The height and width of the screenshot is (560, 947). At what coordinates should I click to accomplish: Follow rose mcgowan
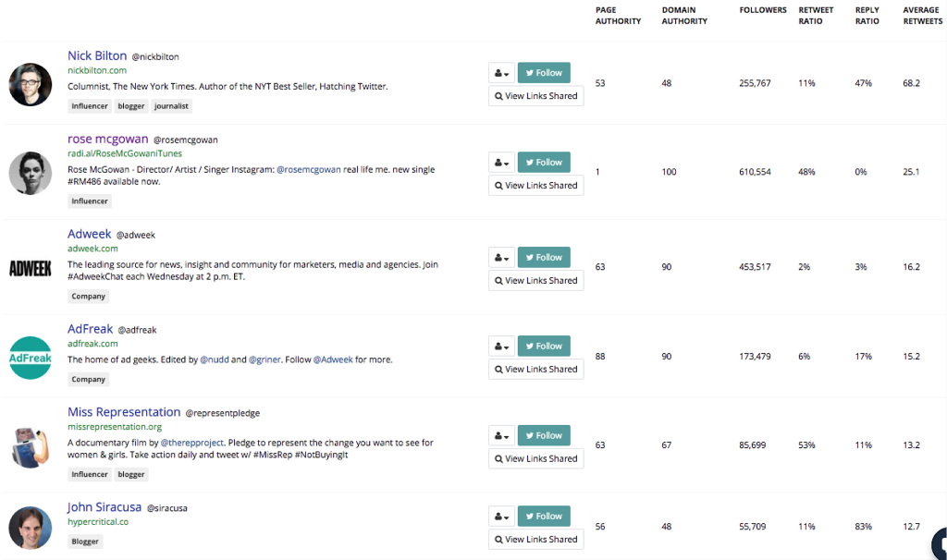pos(544,162)
